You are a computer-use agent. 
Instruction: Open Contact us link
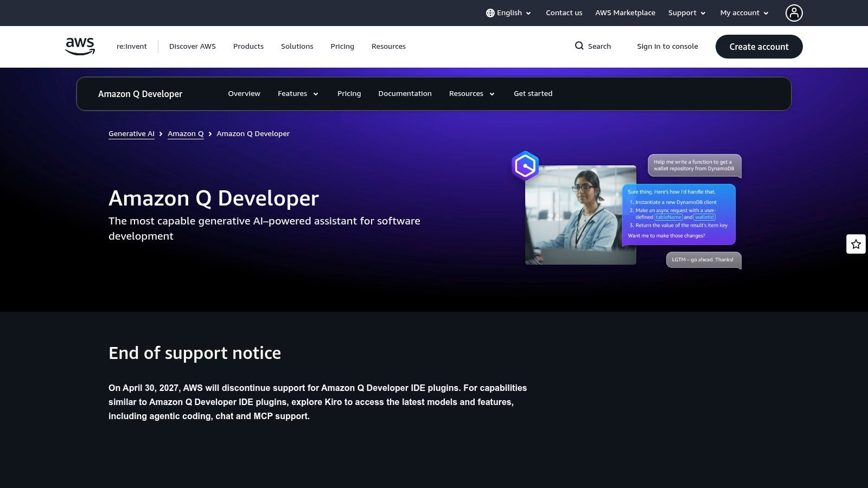(x=564, y=13)
